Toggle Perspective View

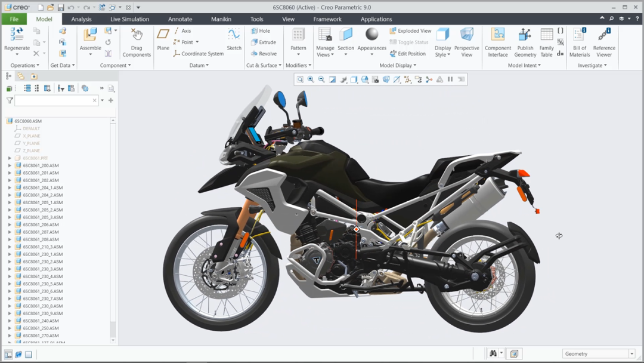pos(466,42)
